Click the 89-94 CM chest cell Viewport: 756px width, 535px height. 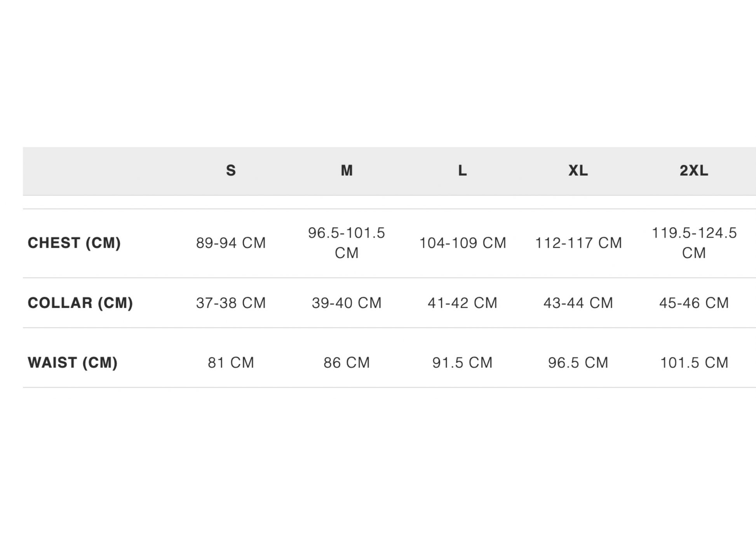(x=231, y=243)
